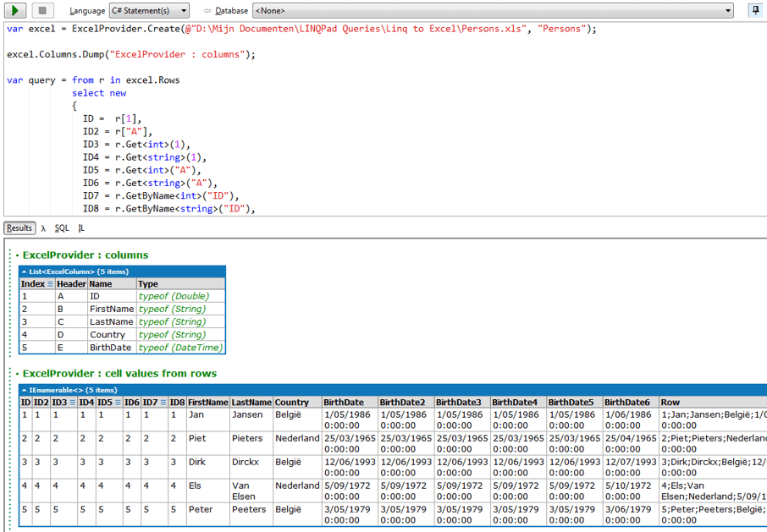Image resolution: width=767 pixels, height=532 pixels.
Task: Click the 'Pieters' last name cell
Action: (251, 443)
